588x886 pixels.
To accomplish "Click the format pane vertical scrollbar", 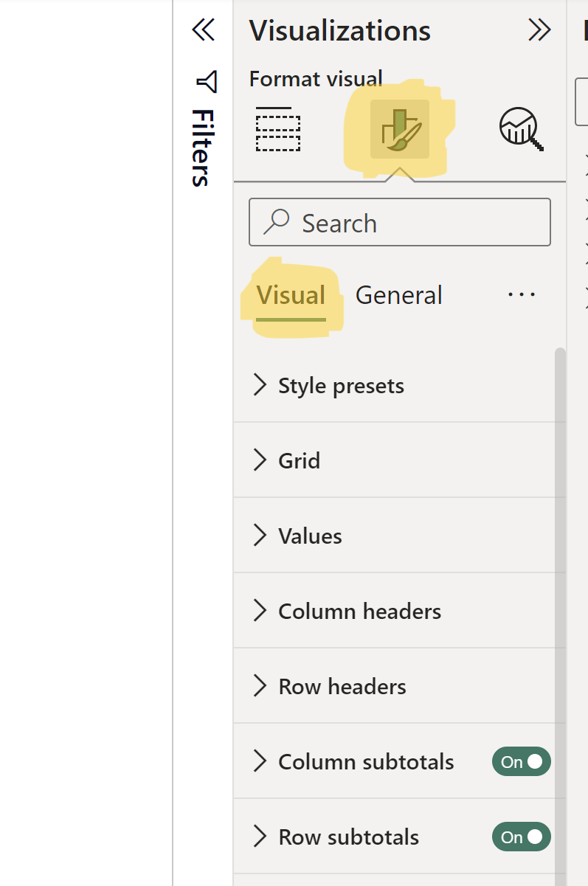I will [560, 590].
